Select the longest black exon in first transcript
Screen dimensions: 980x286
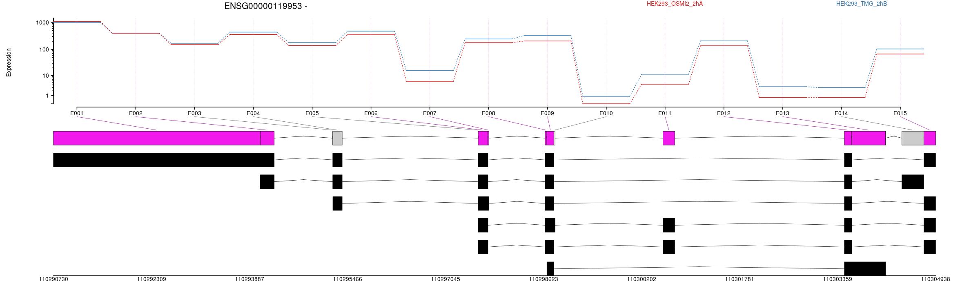[164, 160]
